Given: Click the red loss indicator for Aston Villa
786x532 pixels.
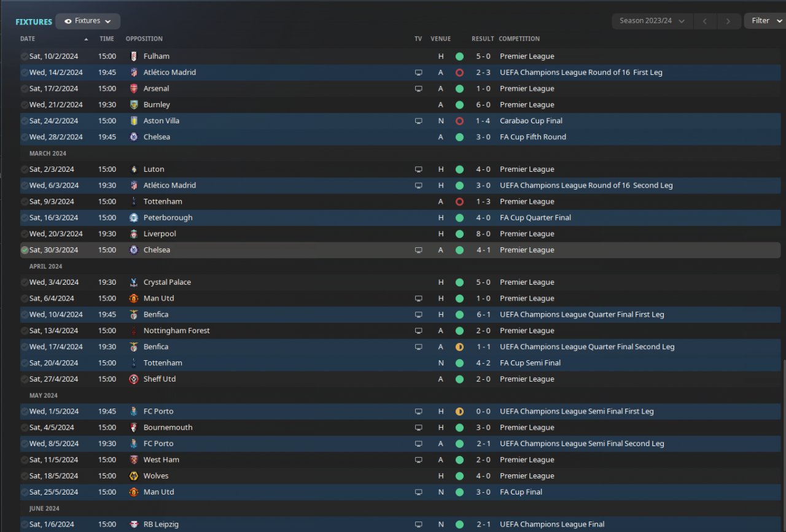Looking at the screenshot, I should (x=459, y=121).
